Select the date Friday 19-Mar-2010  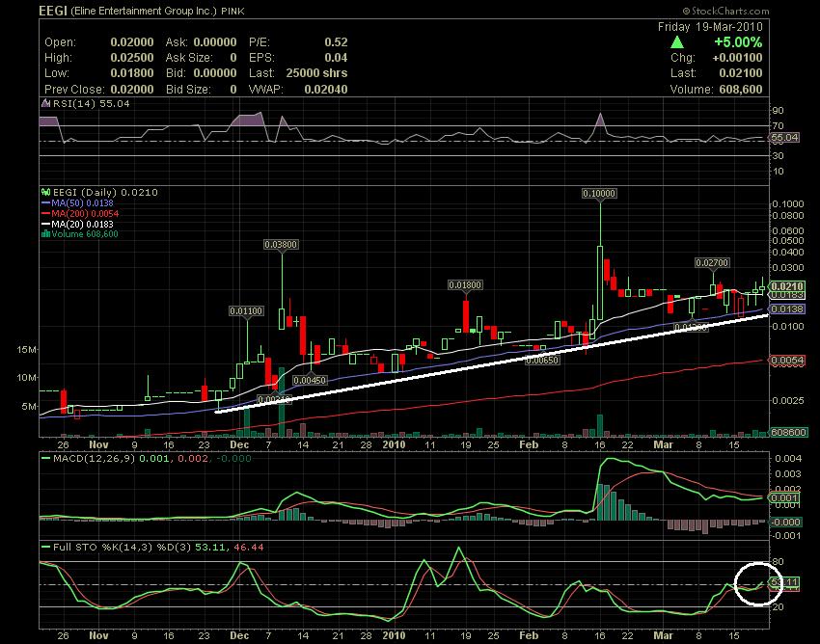point(710,27)
